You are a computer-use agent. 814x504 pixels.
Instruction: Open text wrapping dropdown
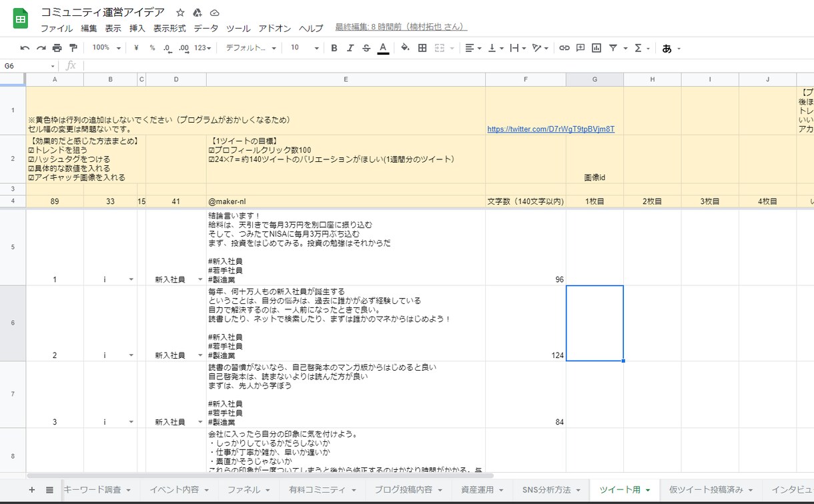click(x=518, y=48)
